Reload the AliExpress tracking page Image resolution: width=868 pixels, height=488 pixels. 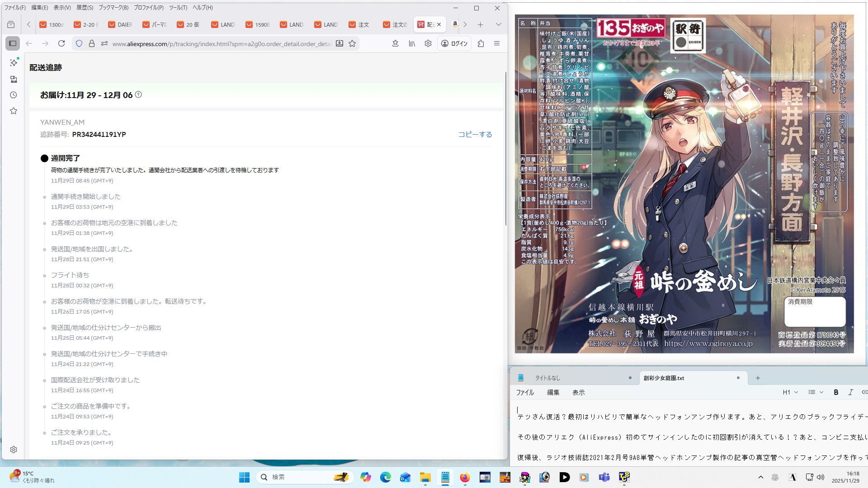[x=61, y=43]
